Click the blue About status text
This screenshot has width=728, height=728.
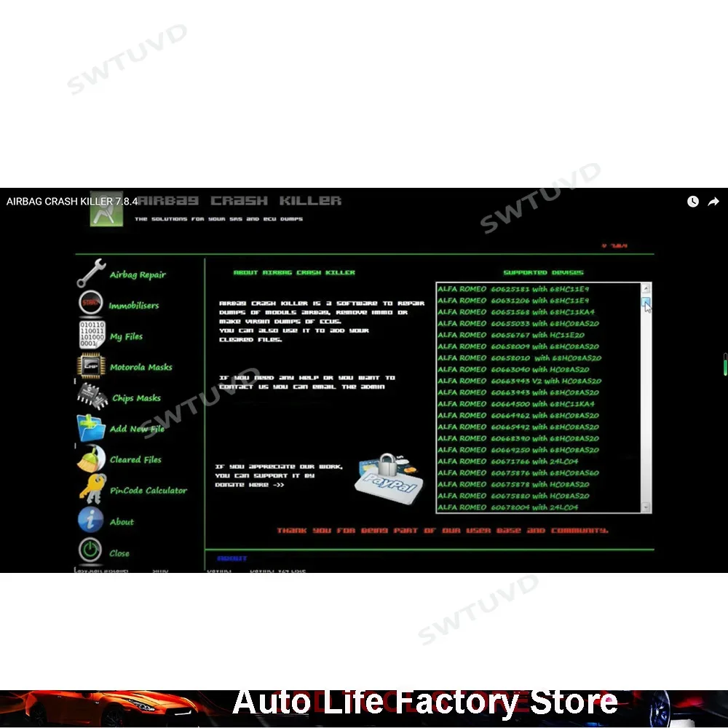pos(232,558)
